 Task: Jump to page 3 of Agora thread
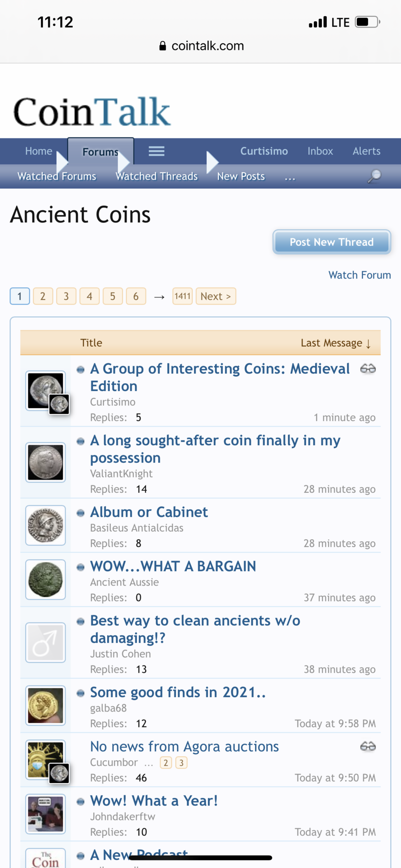pyautogui.click(x=181, y=763)
